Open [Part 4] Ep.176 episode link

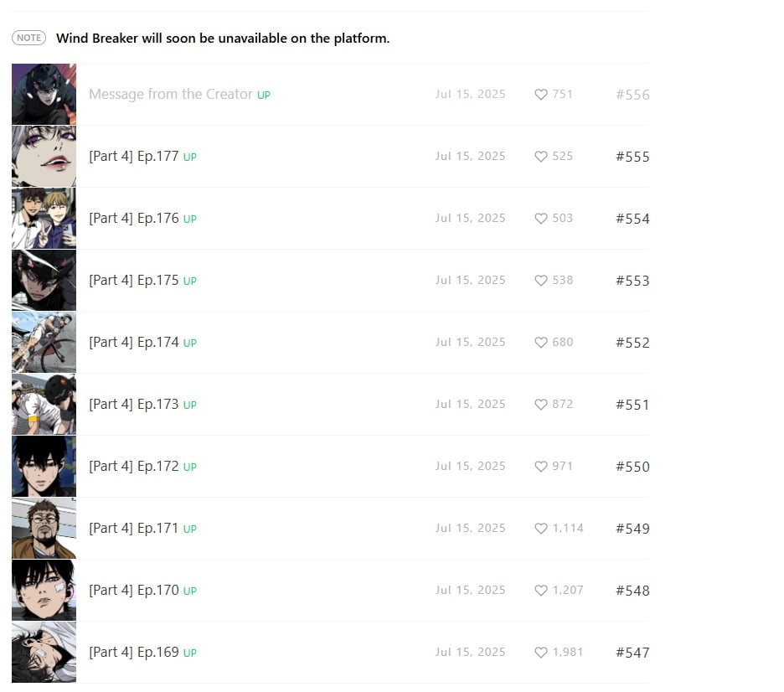[133, 219]
